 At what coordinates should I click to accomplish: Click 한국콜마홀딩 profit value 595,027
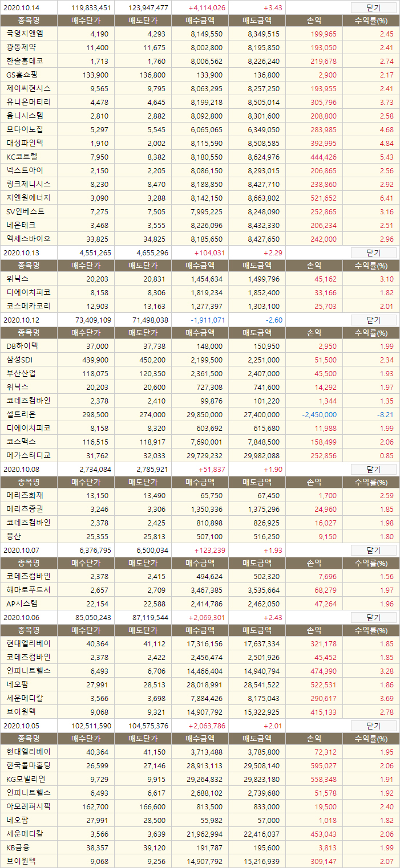tap(324, 766)
